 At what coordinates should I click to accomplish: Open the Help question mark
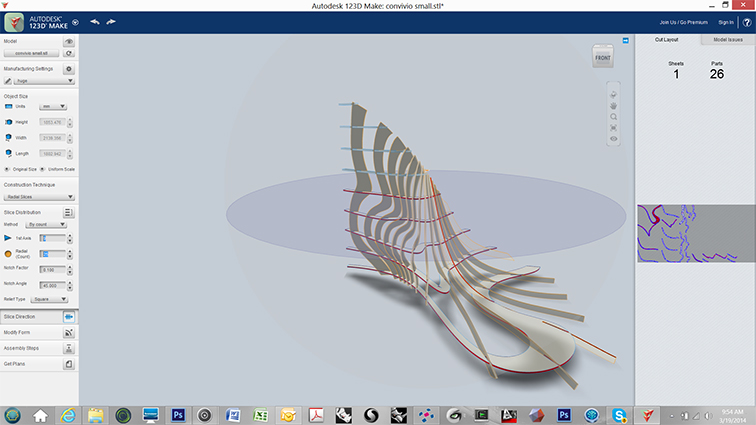[747, 22]
